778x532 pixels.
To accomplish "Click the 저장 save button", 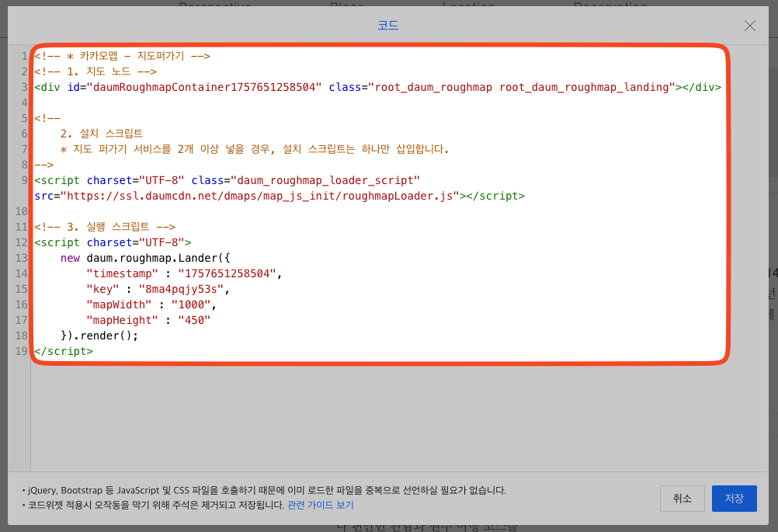I will click(734, 499).
